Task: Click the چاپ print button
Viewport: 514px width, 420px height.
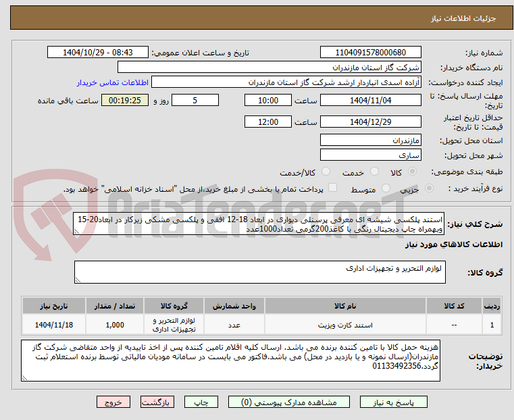Action: click(201, 402)
